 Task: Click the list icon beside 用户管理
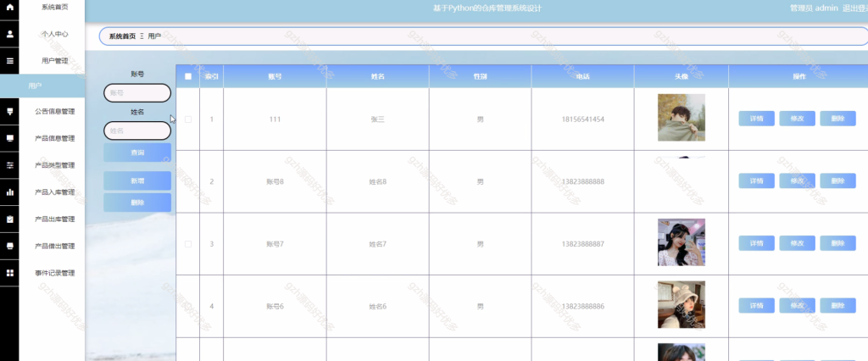coord(9,61)
